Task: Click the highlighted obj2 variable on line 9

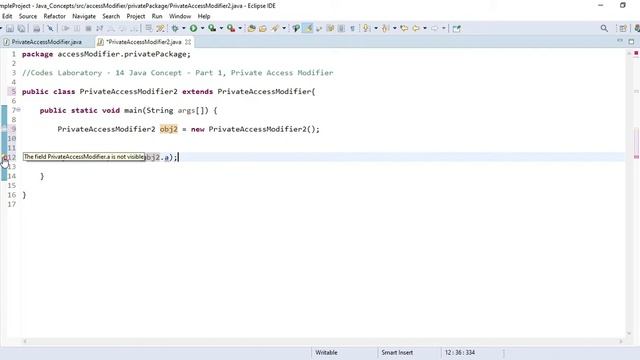Action: (x=169, y=129)
